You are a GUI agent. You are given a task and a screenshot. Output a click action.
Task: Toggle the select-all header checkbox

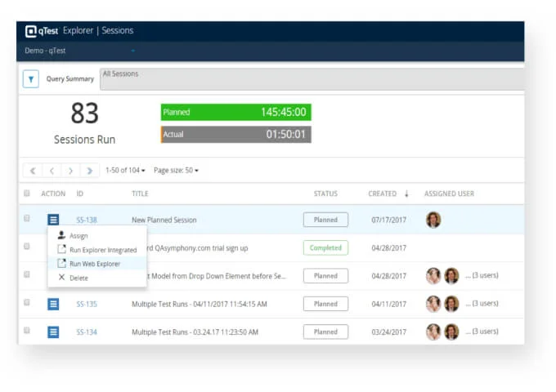(27, 194)
